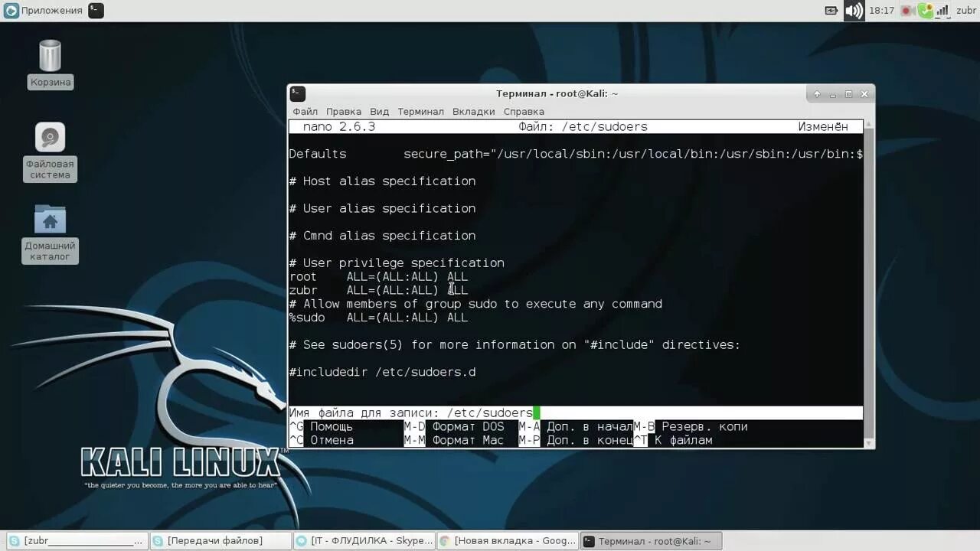This screenshot has height=551, width=980.
Task: Click the red screen recorder tray icon
Action: pyautogui.click(x=907, y=11)
